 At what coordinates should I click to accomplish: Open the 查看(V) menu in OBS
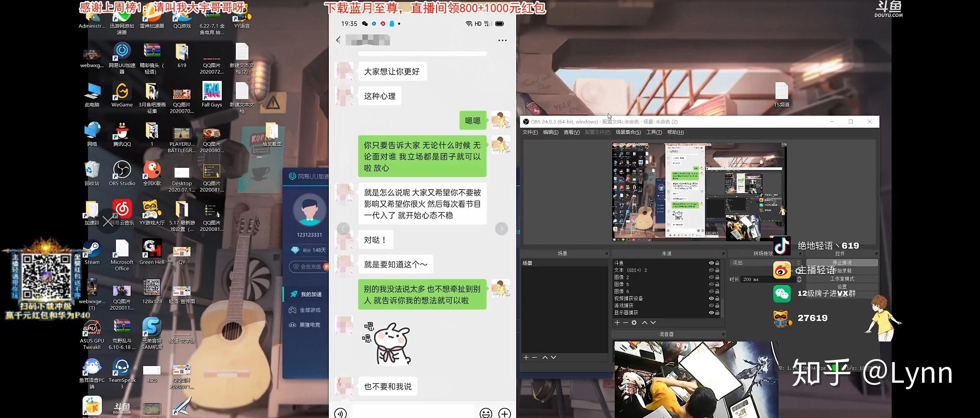(x=572, y=132)
